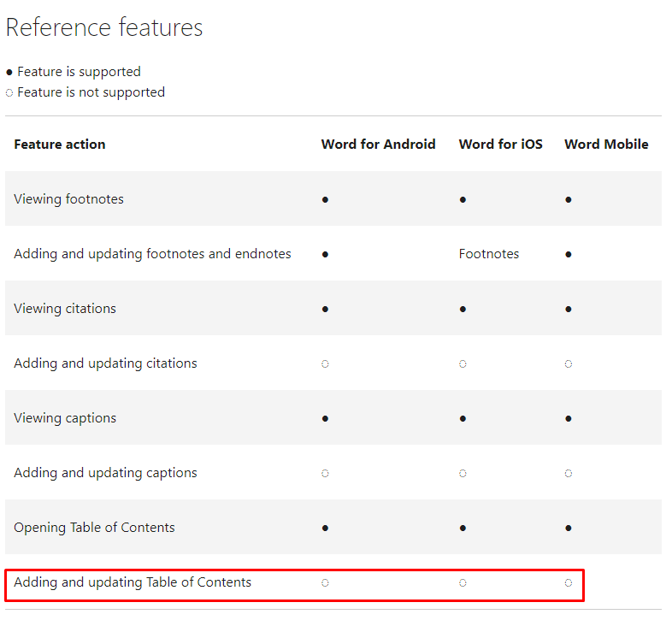Click Adding captions hollow circle under Word Mobile
The height and width of the screenshot is (626, 672).
click(569, 474)
